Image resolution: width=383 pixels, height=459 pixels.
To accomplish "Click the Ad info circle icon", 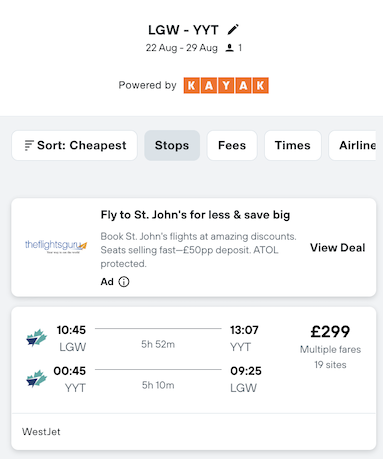I will click(x=124, y=282).
